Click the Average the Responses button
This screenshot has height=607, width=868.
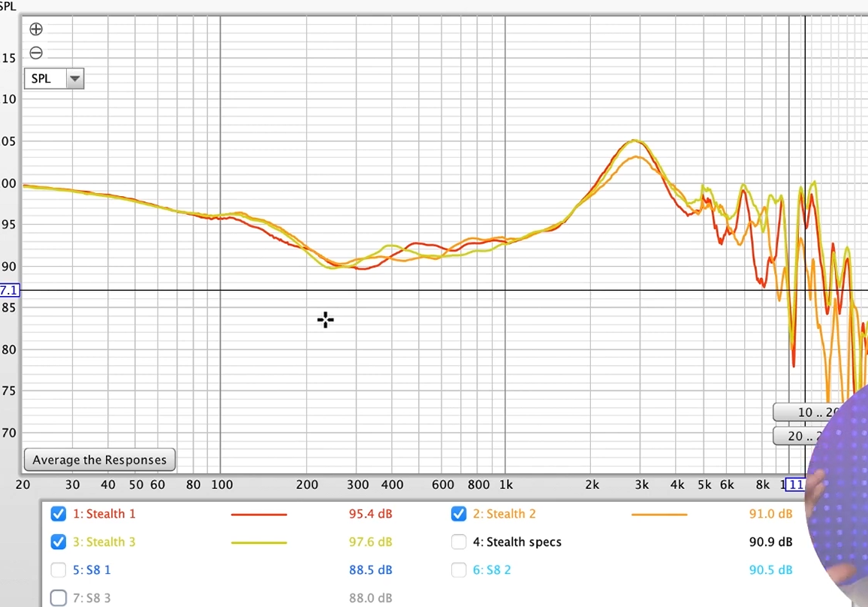100,460
